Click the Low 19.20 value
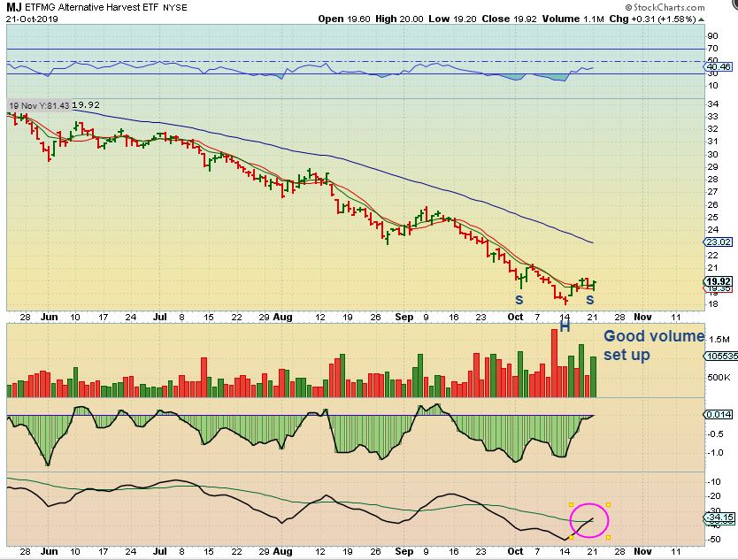This screenshot has width=738, height=560. [x=452, y=19]
